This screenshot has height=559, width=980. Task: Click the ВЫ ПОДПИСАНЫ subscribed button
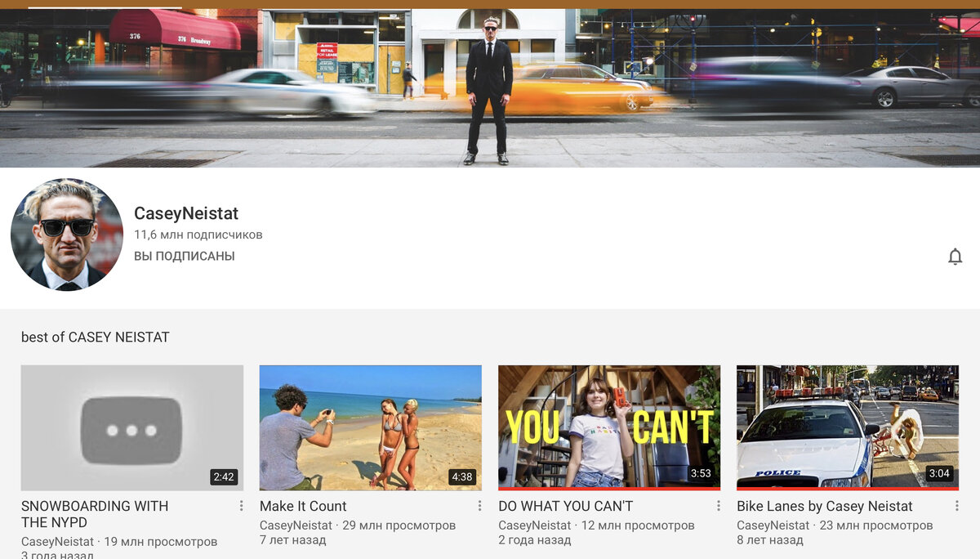click(x=185, y=256)
